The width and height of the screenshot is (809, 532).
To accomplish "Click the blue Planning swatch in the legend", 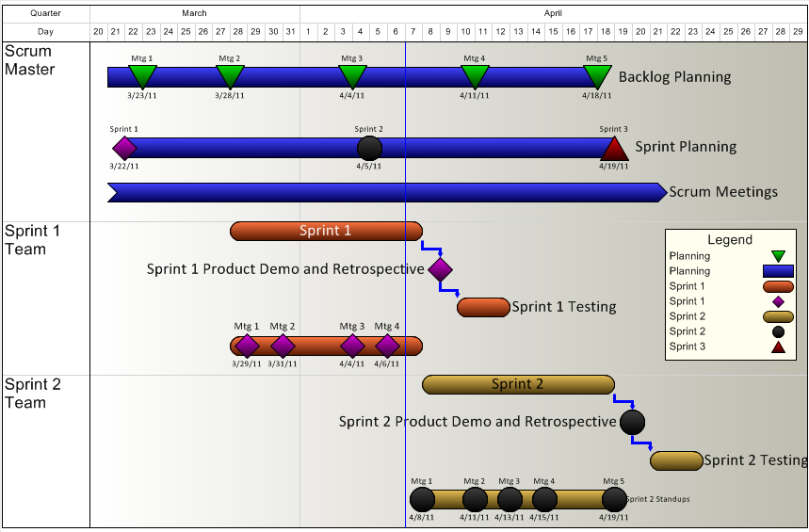I will [x=777, y=271].
